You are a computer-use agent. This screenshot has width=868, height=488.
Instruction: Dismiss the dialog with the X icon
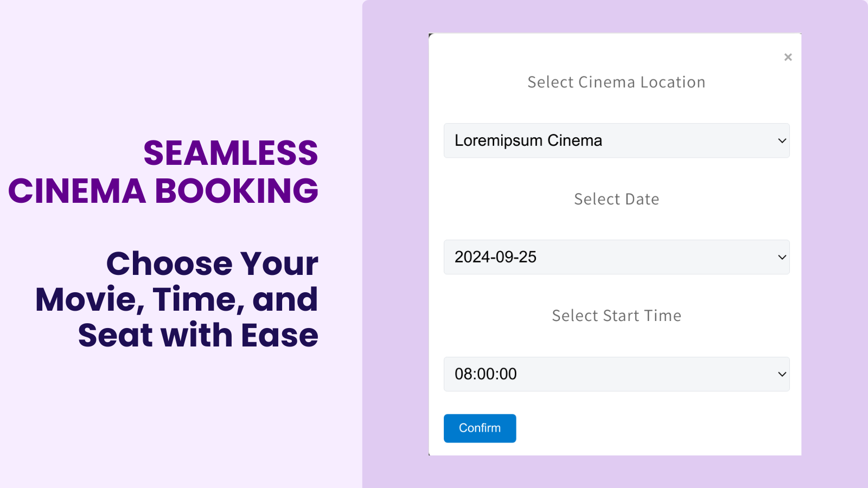pyautogui.click(x=788, y=57)
